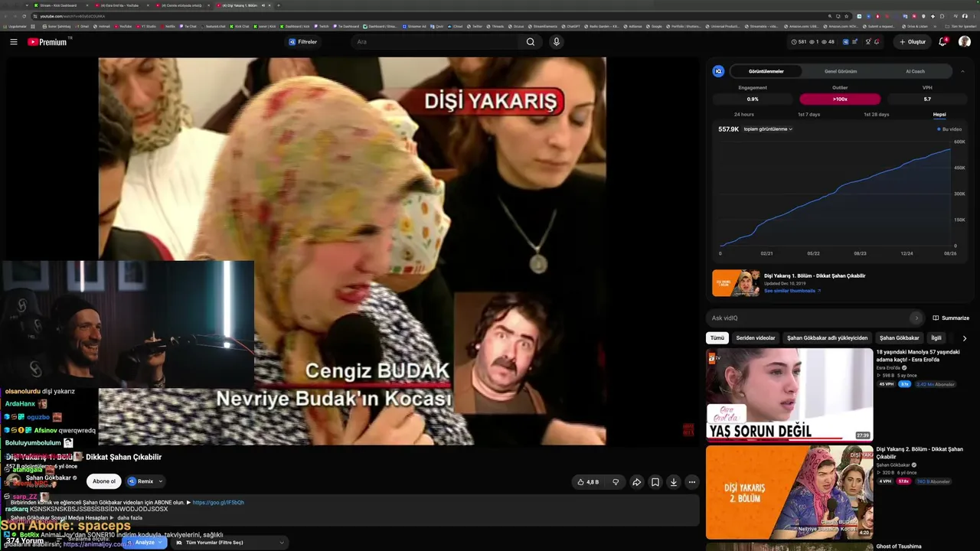Select the 1st 28 days range tab
Screen dimensions: 980x551
coord(877,115)
